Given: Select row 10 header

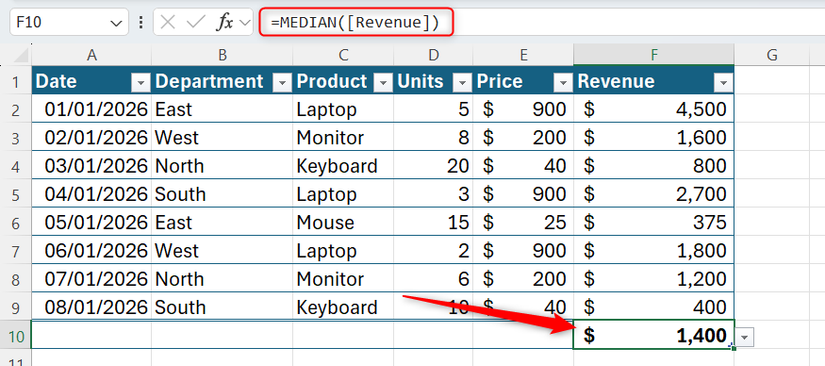Looking at the screenshot, I should (15, 336).
